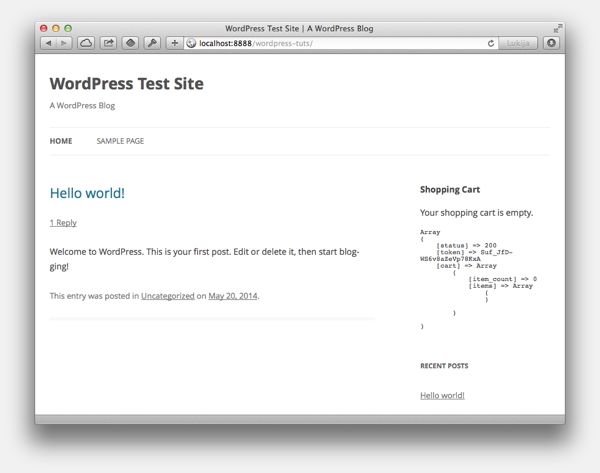Click the '[status] => 200' debug line

tap(466, 245)
